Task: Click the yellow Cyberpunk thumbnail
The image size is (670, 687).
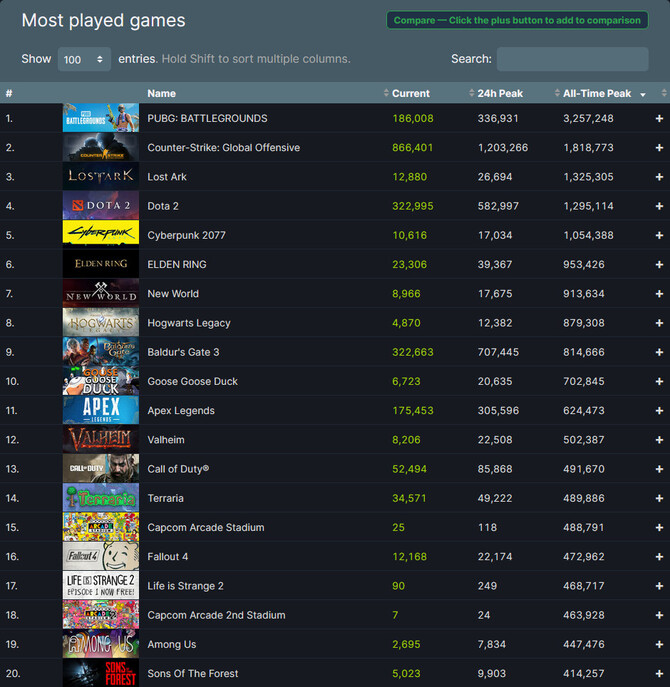Action: point(101,232)
